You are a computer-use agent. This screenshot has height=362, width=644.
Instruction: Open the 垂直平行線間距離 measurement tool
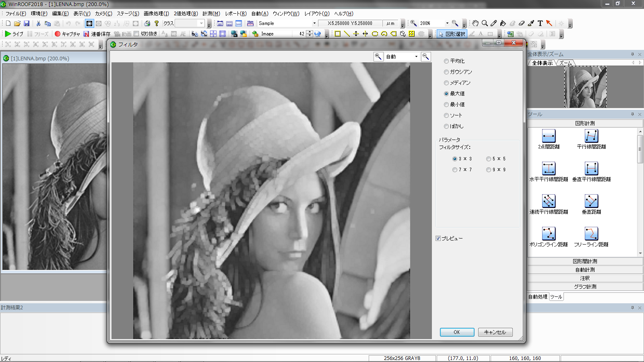click(x=591, y=172)
